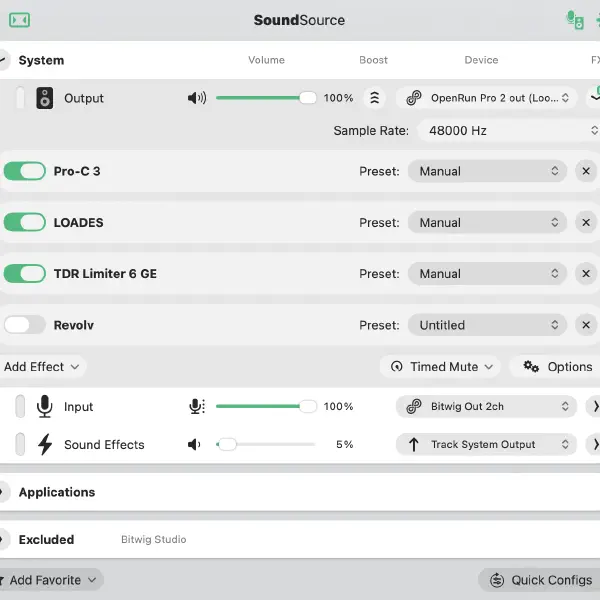Click the Pro-C 3 effect name

(77, 171)
